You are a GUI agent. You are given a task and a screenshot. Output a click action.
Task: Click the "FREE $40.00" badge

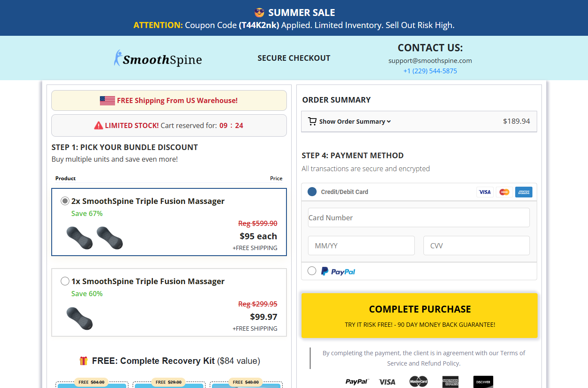tap(246, 382)
